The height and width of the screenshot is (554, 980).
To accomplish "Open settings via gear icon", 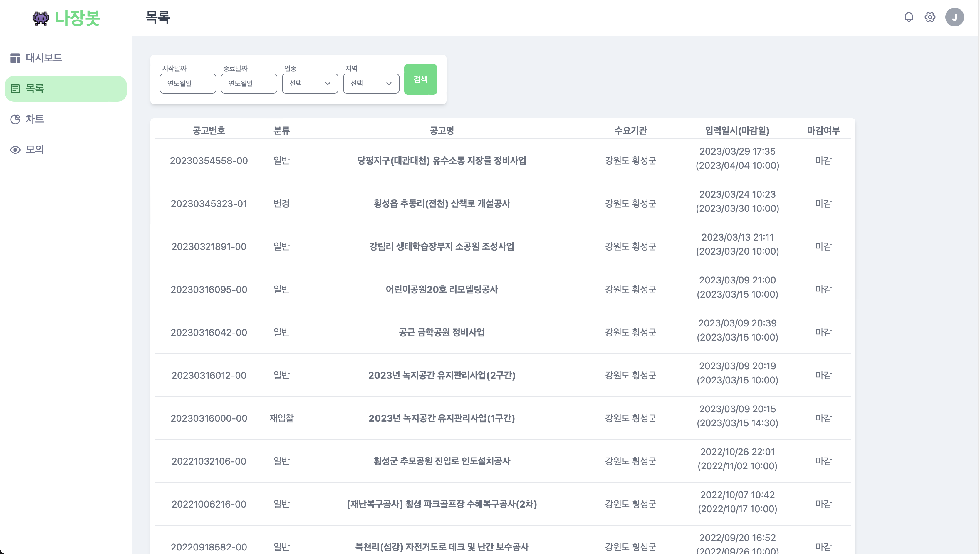I will tap(930, 17).
